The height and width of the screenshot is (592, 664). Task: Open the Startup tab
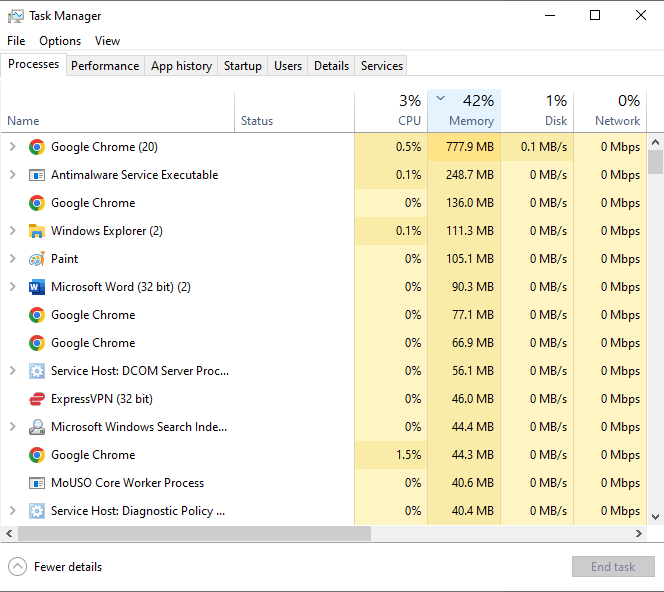(x=242, y=66)
